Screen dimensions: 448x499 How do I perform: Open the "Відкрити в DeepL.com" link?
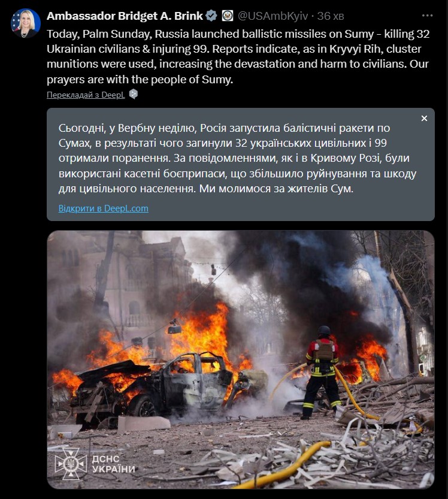104,208
